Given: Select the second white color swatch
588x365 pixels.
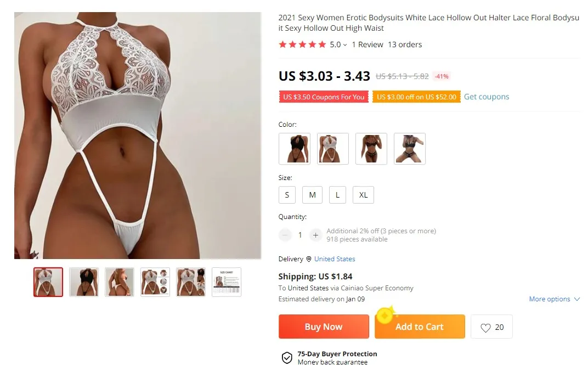Looking at the screenshot, I should pos(332,149).
